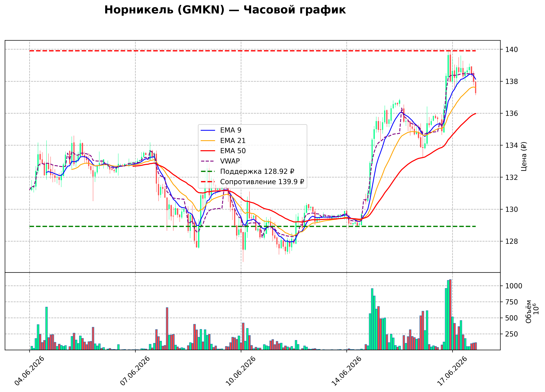Screen dimensions: 545x392
Task: Select the VWAP legend entry
Action: 220,161
